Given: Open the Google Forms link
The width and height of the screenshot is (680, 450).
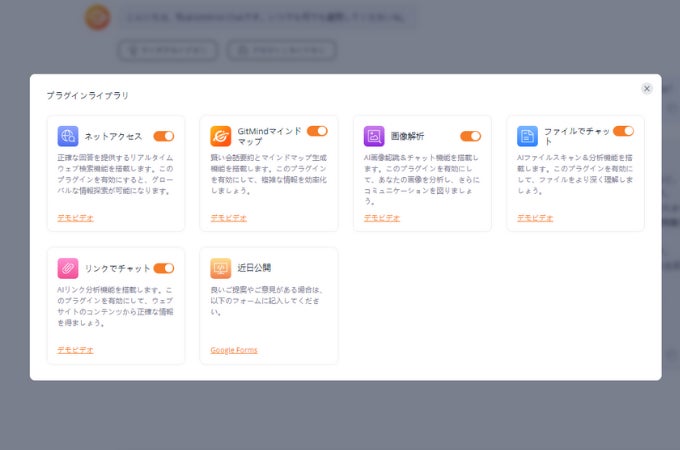Looking at the screenshot, I should [234, 350].
